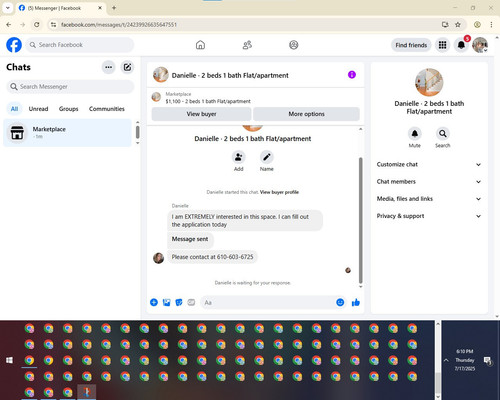Choose a GIF in composer

point(191,302)
